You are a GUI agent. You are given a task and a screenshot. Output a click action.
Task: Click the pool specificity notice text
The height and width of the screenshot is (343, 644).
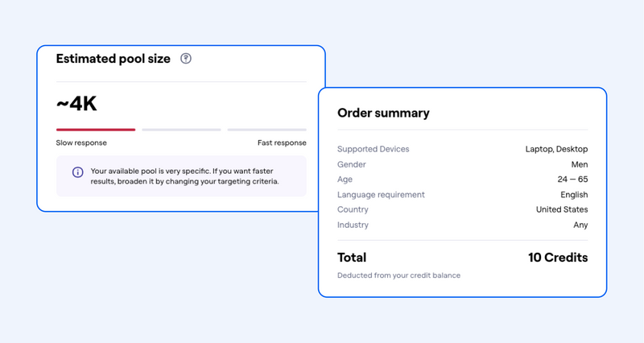pos(185,176)
